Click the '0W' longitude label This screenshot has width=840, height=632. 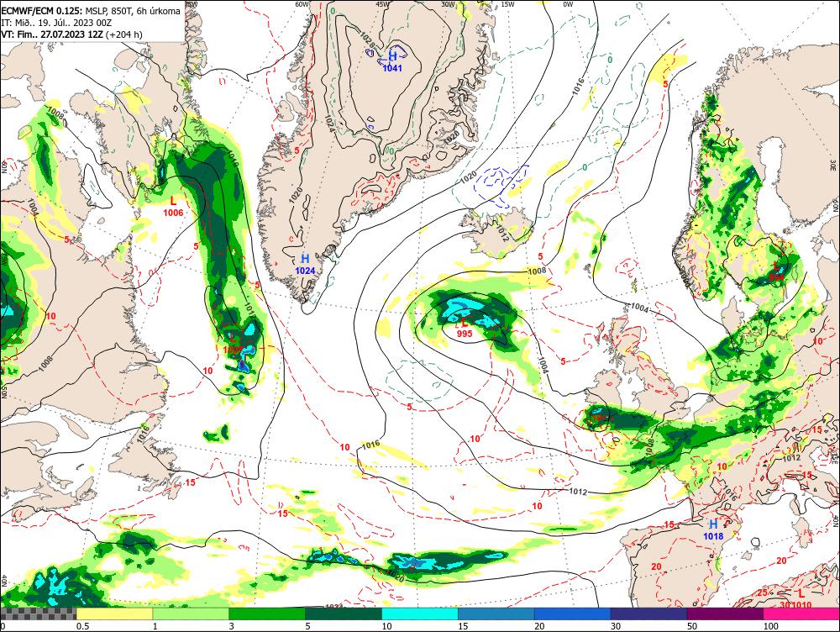pos(568,4)
